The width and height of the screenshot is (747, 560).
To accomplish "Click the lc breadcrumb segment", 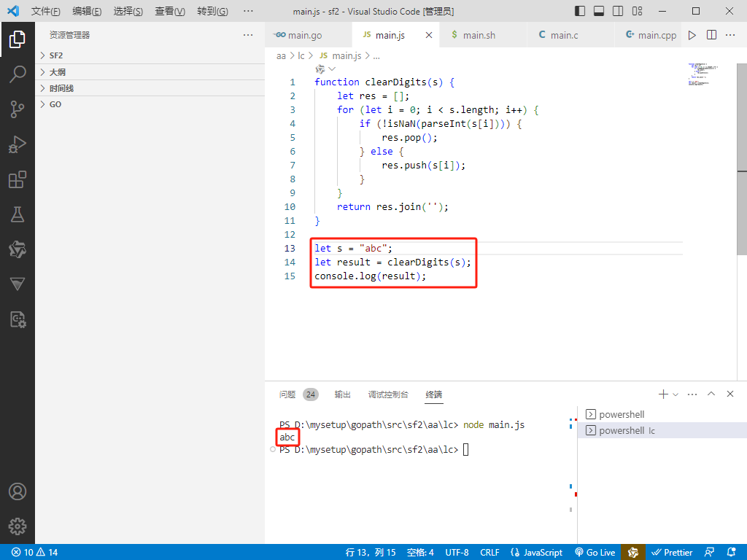I will pyautogui.click(x=301, y=56).
